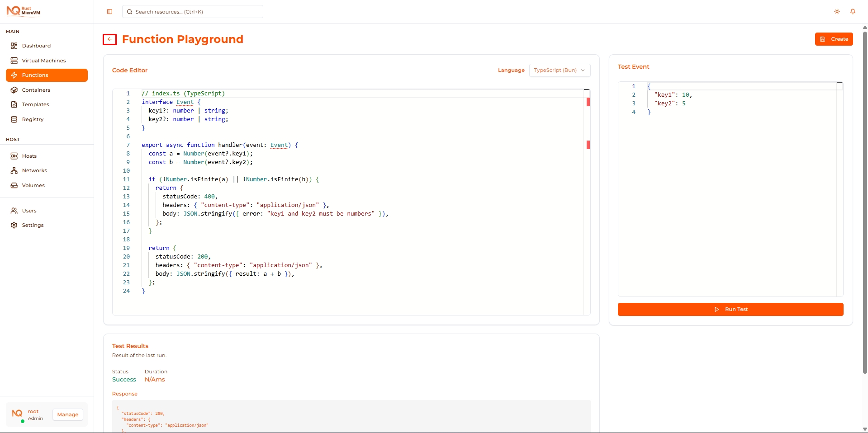
Task: Click the Hosts icon in sidebar
Action: tap(14, 156)
